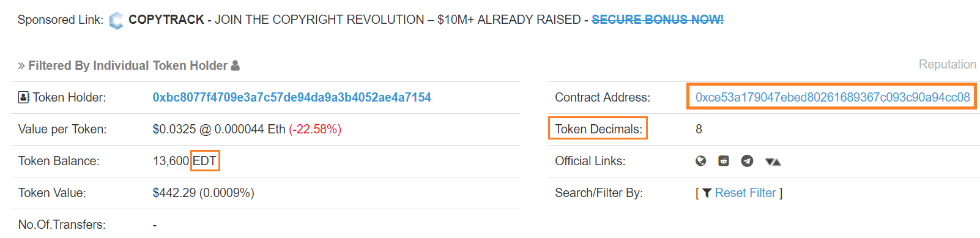
Task: Reset the filter via Reset Filter link
Action: point(745,193)
